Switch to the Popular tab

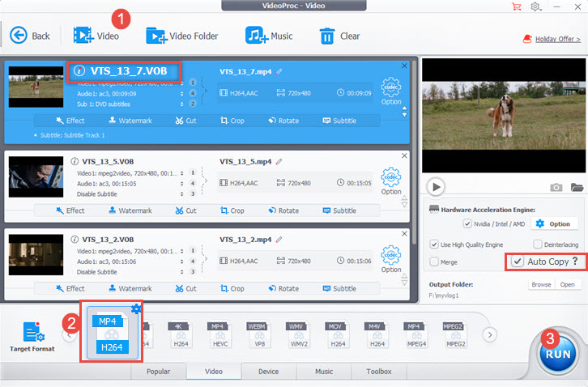(158, 372)
